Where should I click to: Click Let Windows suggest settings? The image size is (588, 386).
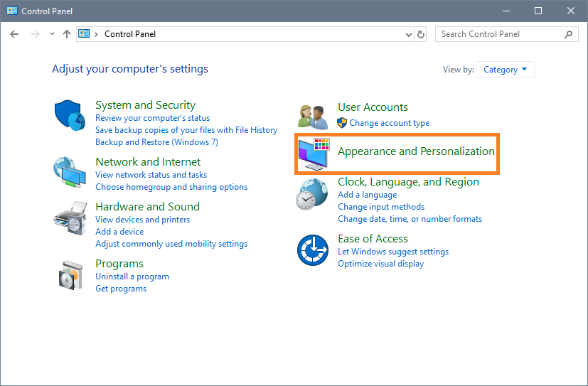(x=393, y=252)
